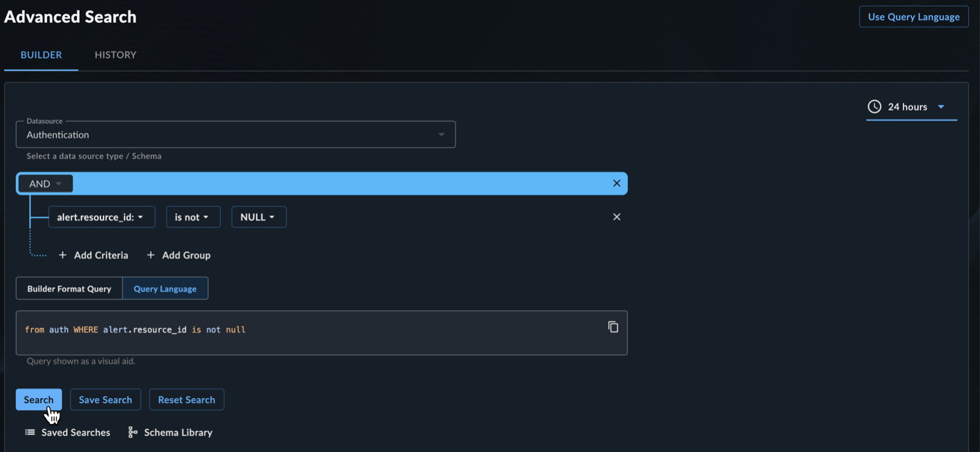Viewport: 980px width, 452px height.
Task: Expand the 24 hours time range selector
Action: (911, 107)
